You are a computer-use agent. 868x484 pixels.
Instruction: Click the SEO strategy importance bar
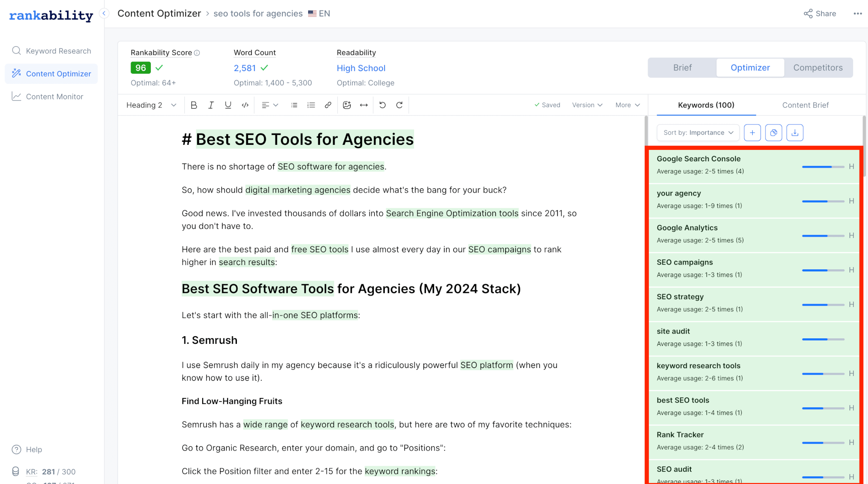[x=823, y=304]
